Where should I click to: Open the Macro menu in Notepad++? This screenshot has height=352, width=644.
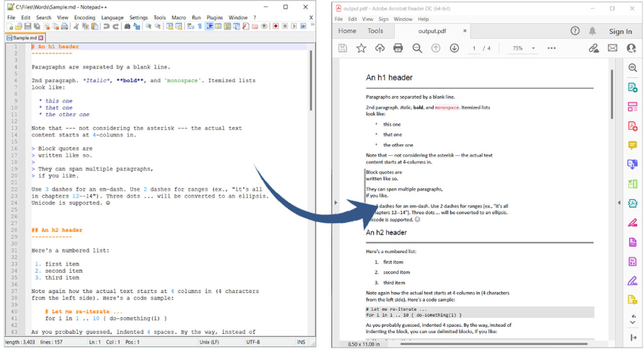179,17
